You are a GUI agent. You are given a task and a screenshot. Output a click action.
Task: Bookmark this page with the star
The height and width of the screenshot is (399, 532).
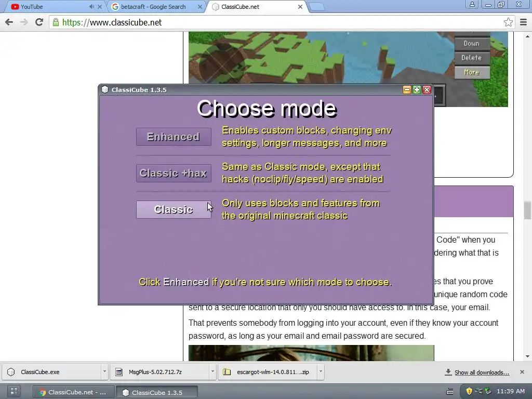(x=508, y=22)
